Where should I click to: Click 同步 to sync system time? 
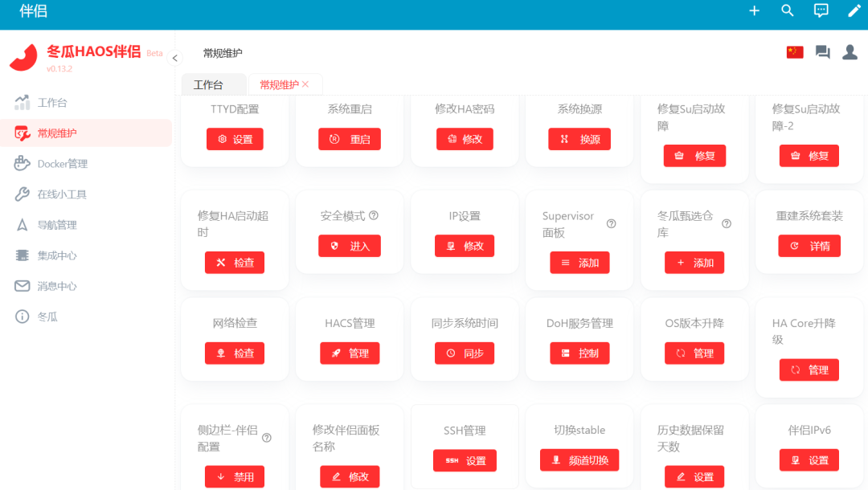465,353
